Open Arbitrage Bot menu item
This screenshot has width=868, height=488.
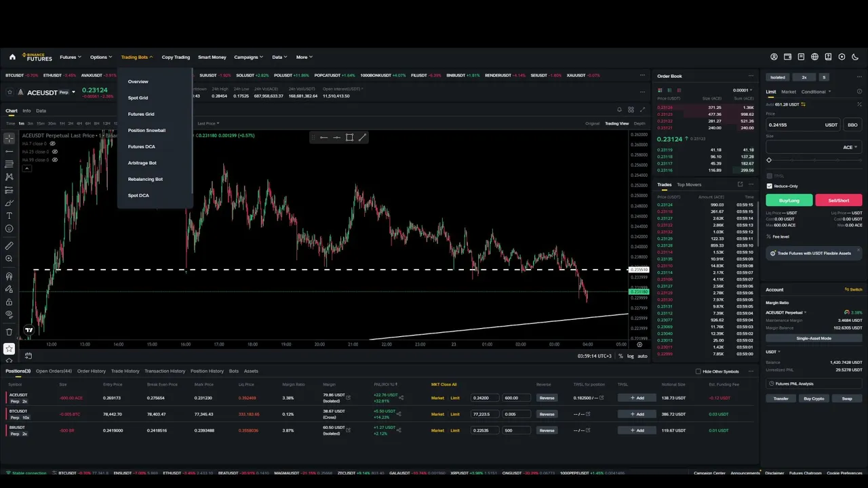pos(142,163)
